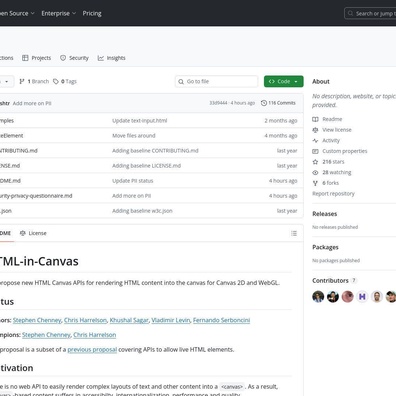View the 216 stars link
This screenshot has width=396, height=396.
[x=333, y=162]
